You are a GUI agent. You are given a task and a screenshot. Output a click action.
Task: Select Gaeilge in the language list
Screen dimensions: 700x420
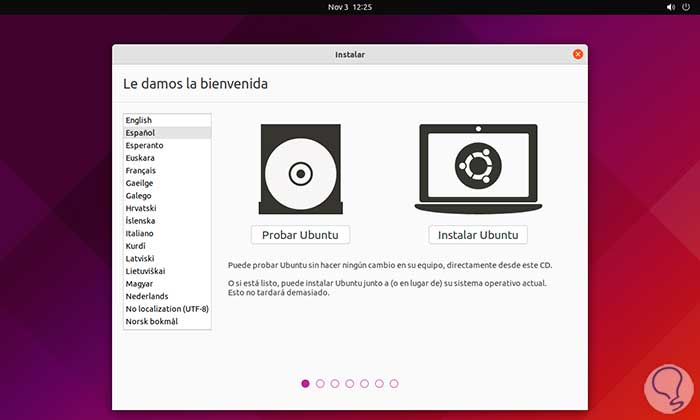point(167,183)
